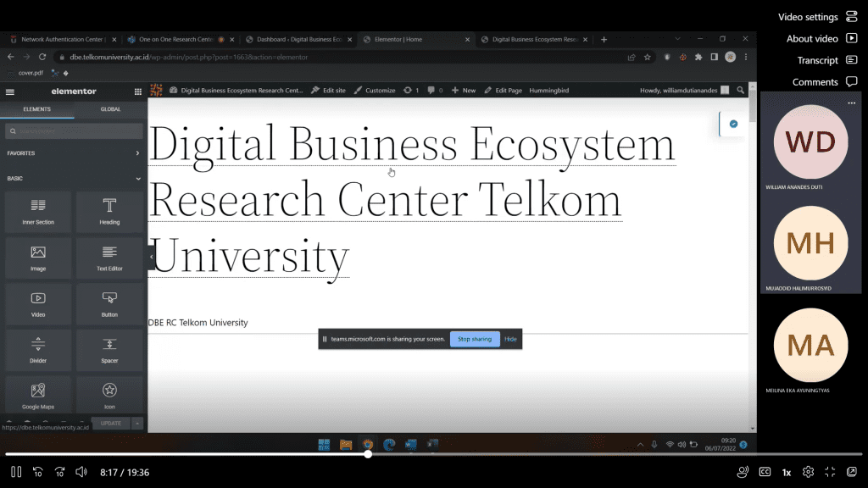Pause the video playback
The height and width of the screenshot is (488, 868).
pos(16,472)
